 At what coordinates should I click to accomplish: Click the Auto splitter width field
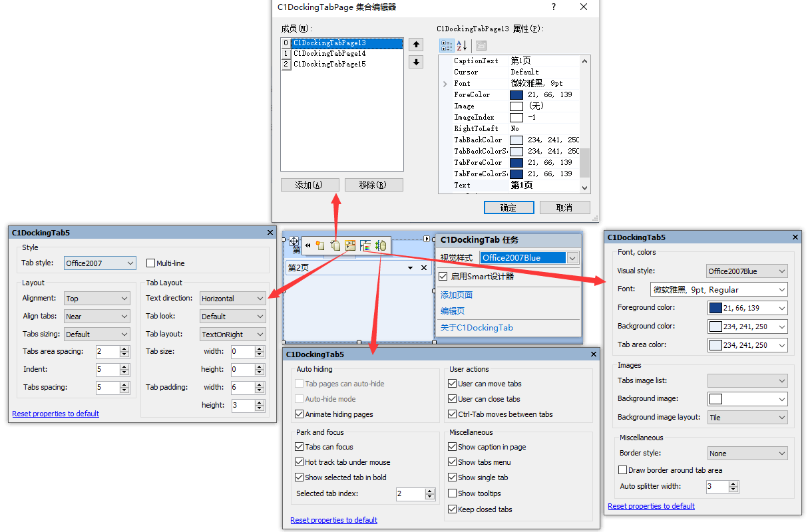point(717,487)
